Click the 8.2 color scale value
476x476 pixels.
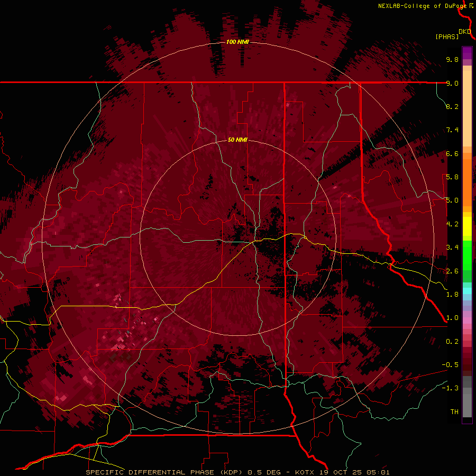[x=452, y=106]
